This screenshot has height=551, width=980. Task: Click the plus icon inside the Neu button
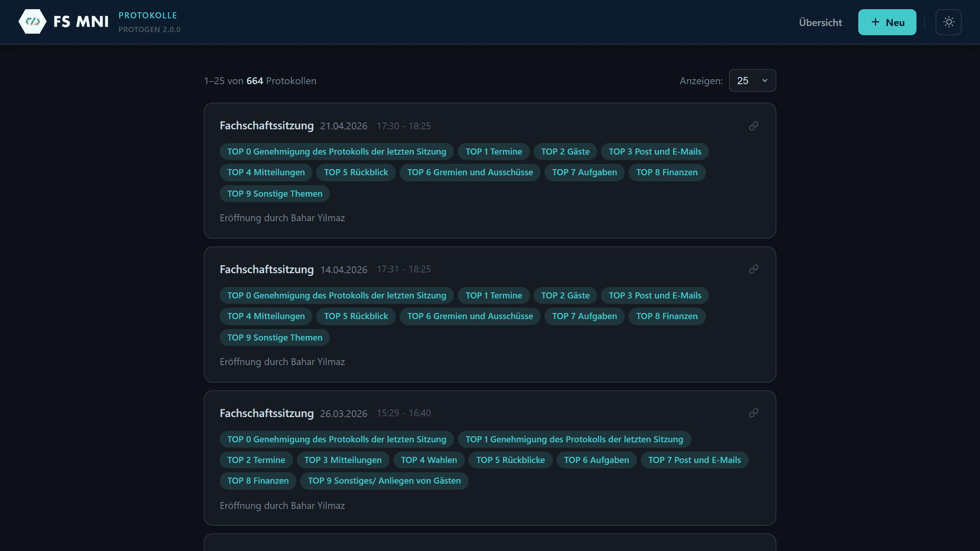click(x=875, y=22)
